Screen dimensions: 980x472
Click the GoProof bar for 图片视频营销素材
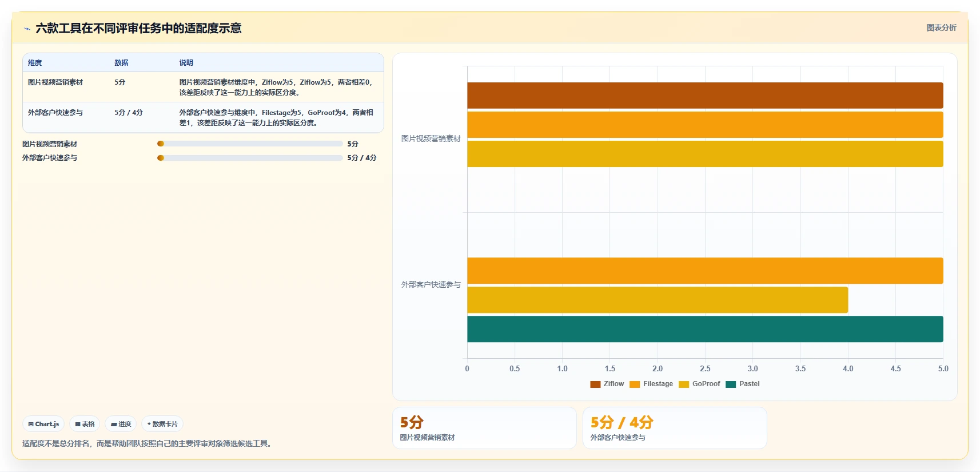pos(705,154)
